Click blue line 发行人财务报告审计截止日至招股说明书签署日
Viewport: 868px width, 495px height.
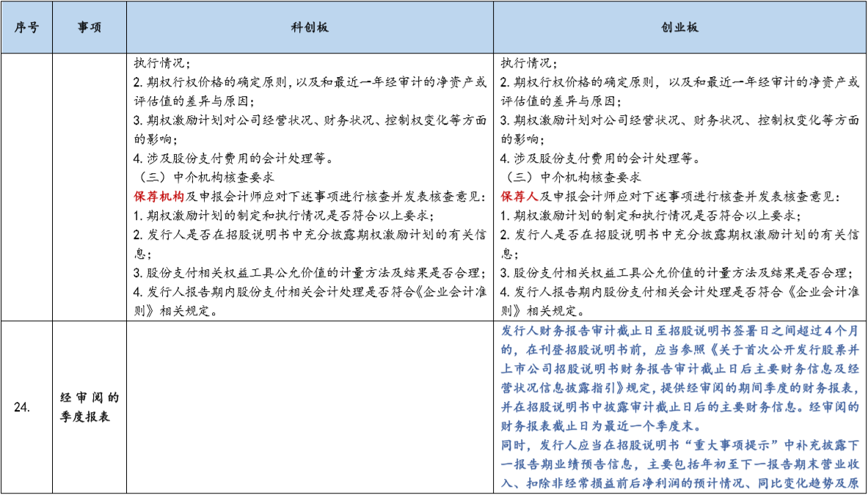click(x=679, y=331)
